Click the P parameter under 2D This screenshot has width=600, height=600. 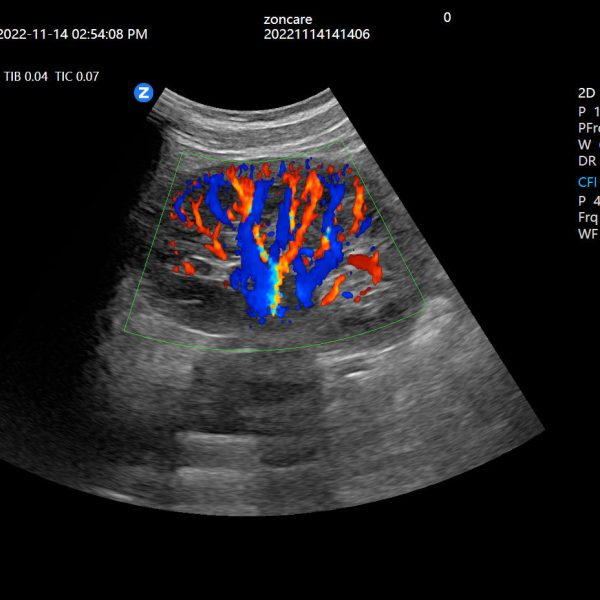tap(586, 111)
